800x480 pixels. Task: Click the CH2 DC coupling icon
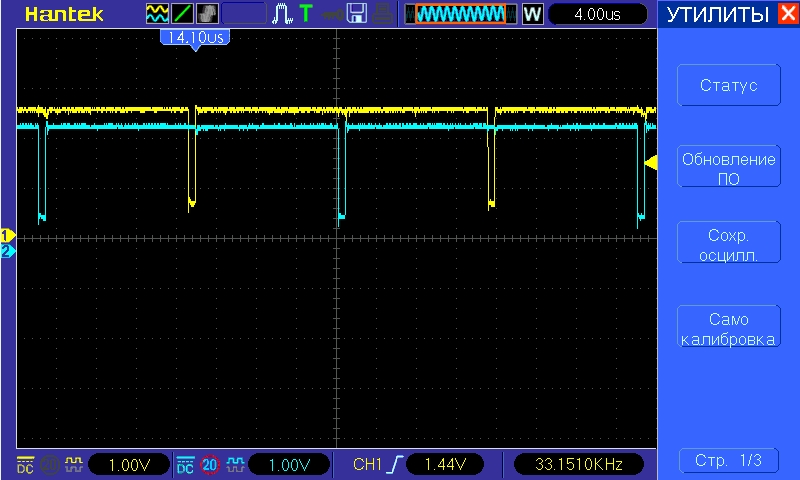click(185, 465)
